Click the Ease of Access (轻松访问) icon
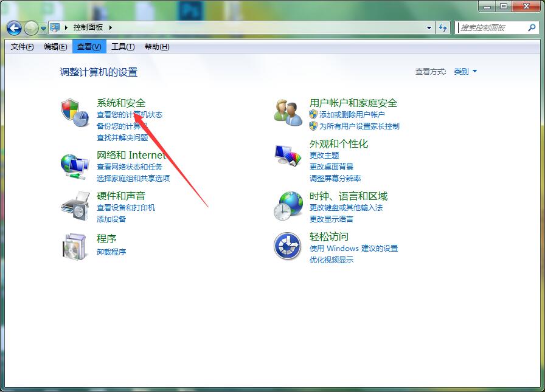The image size is (545, 392). point(287,246)
